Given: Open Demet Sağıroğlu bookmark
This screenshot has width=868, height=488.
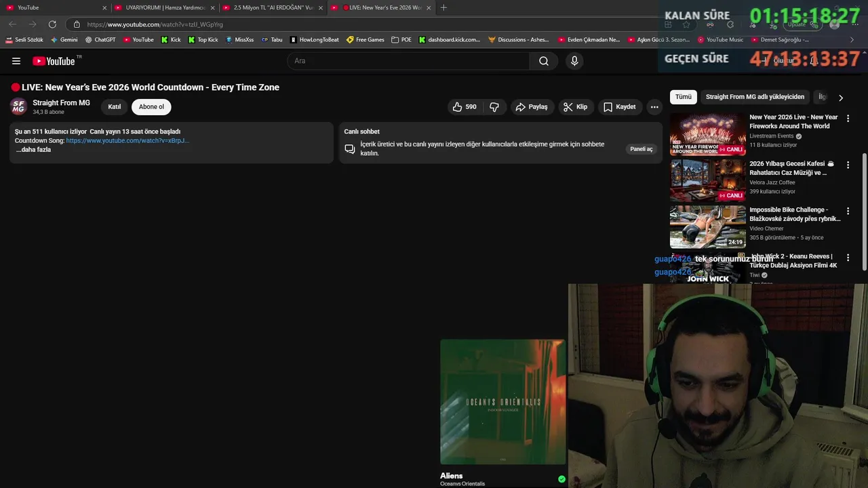Looking at the screenshot, I should (x=780, y=40).
